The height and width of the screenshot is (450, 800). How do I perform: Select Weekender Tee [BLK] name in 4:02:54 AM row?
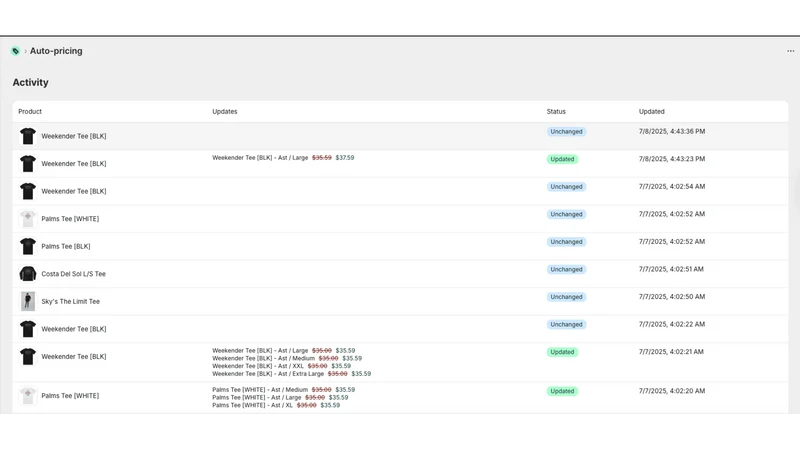tap(74, 191)
